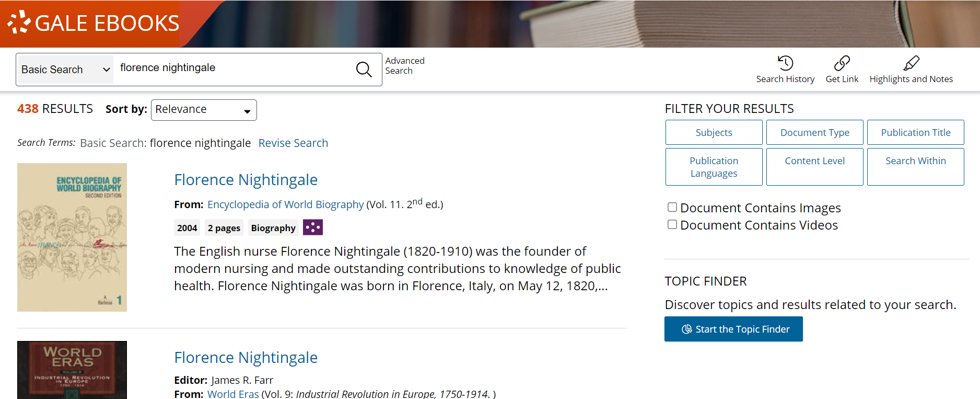Open the Sort by Relevance dropdown

point(203,110)
